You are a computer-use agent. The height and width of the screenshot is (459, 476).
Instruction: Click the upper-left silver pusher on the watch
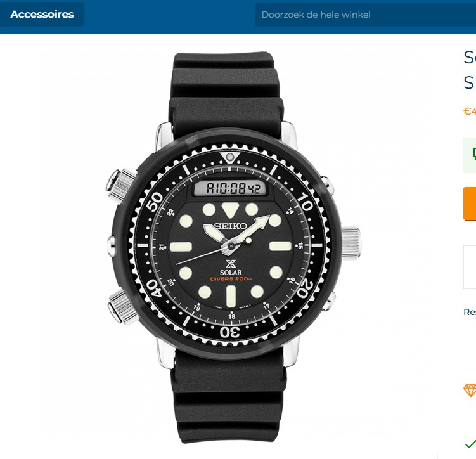(x=120, y=184)
